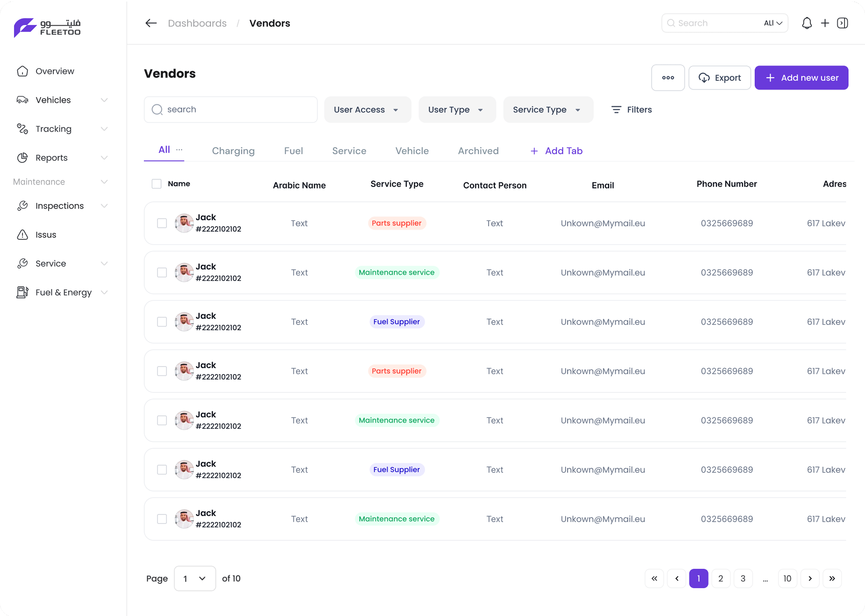Go to page 3 in pagination

click(x=743, y=579)
